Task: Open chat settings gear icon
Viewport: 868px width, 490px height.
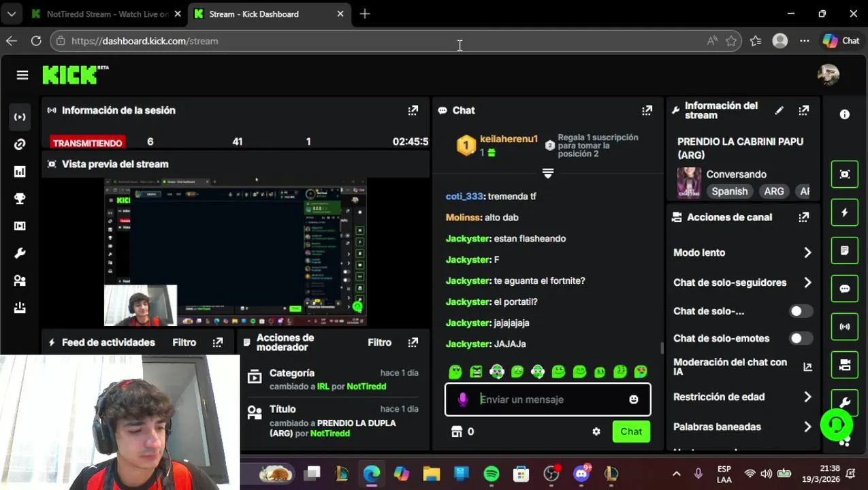Action: tap(596, 431)
